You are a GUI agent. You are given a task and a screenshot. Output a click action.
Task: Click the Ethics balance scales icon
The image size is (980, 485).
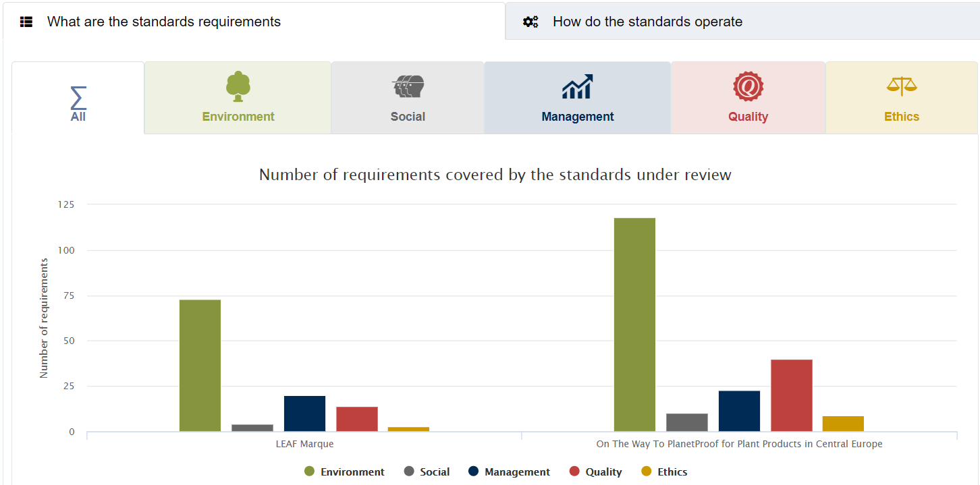902,86
